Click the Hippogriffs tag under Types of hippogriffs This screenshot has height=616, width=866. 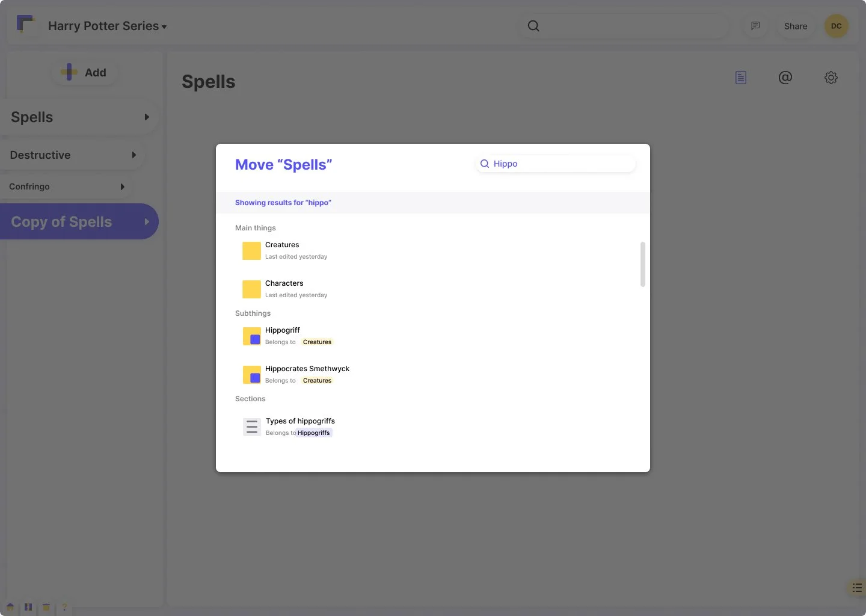314,433
